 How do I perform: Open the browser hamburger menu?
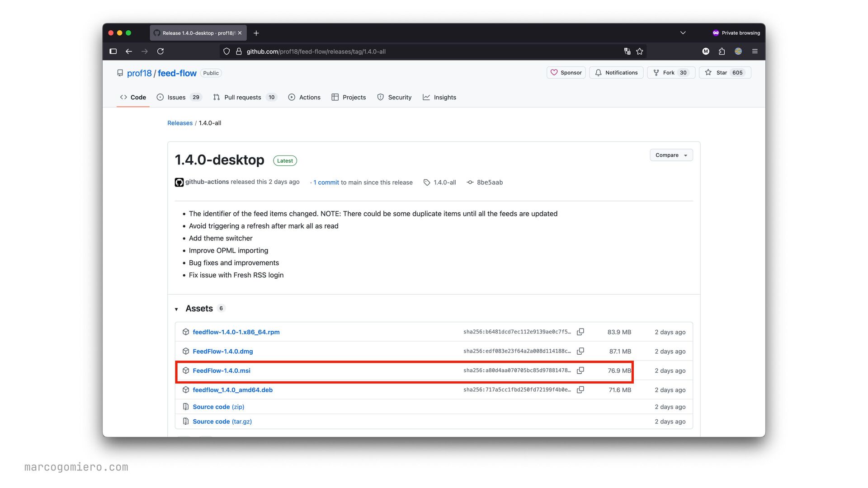tap(755, 52)
